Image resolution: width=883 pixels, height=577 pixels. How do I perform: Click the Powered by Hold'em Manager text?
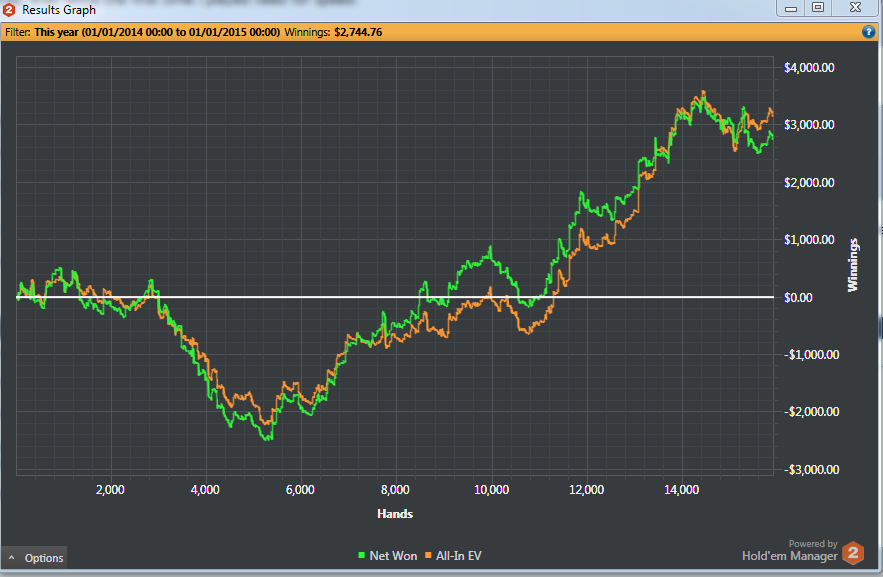[790, 551]
